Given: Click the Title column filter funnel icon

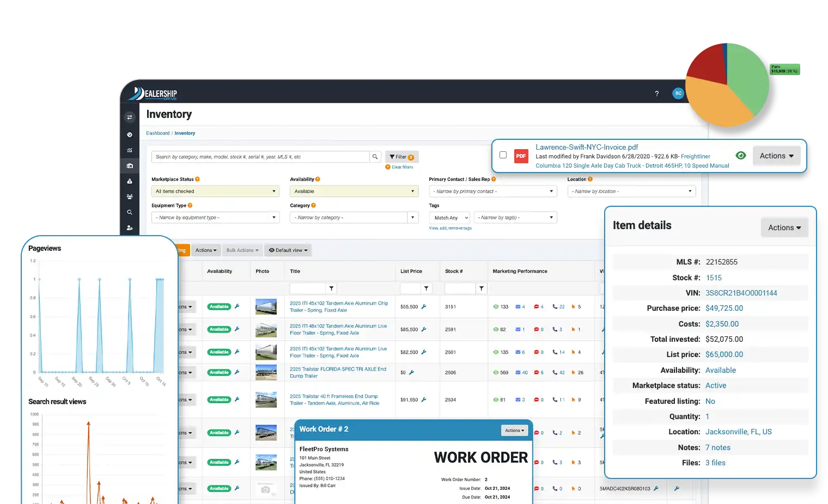Looking at the screenshot, I should click(331, 288).
